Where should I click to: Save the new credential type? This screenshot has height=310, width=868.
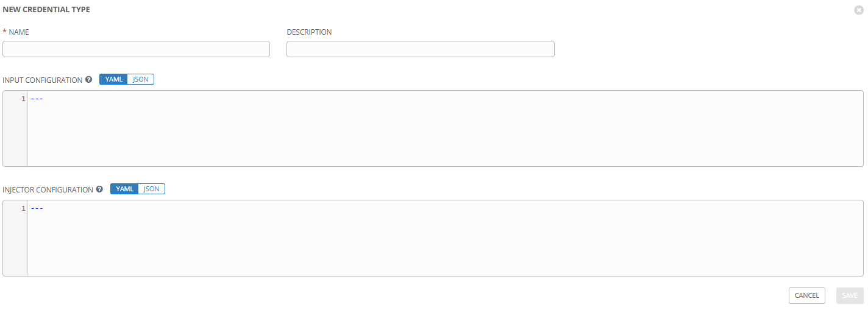850,295
